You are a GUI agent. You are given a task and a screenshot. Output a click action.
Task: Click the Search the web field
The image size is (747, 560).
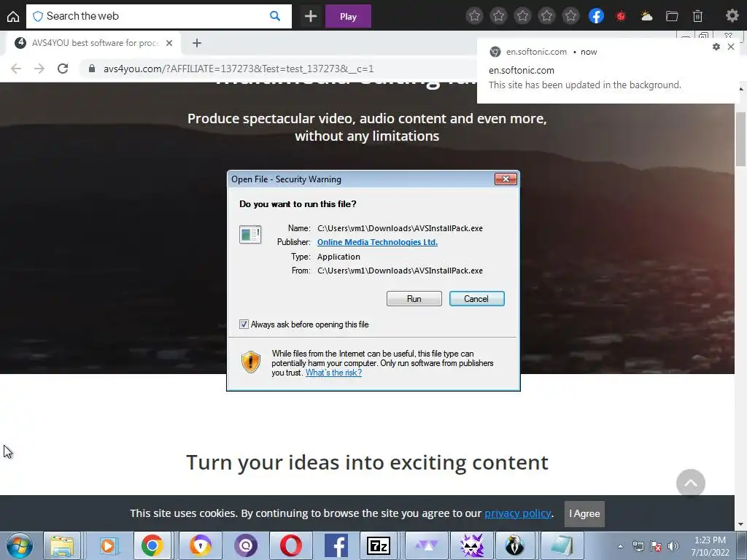coord(158,16)
